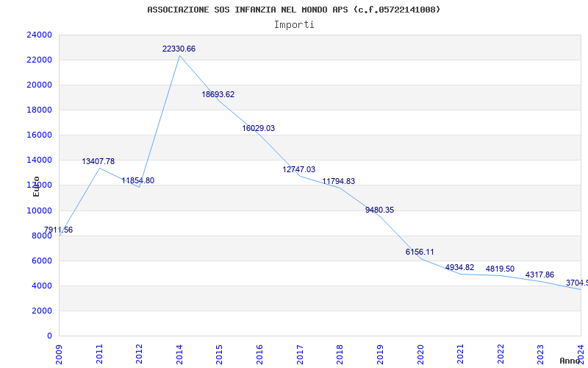Click the x-axis year 2021
This screenshot has width=588, height=368.
click(460, 354)
